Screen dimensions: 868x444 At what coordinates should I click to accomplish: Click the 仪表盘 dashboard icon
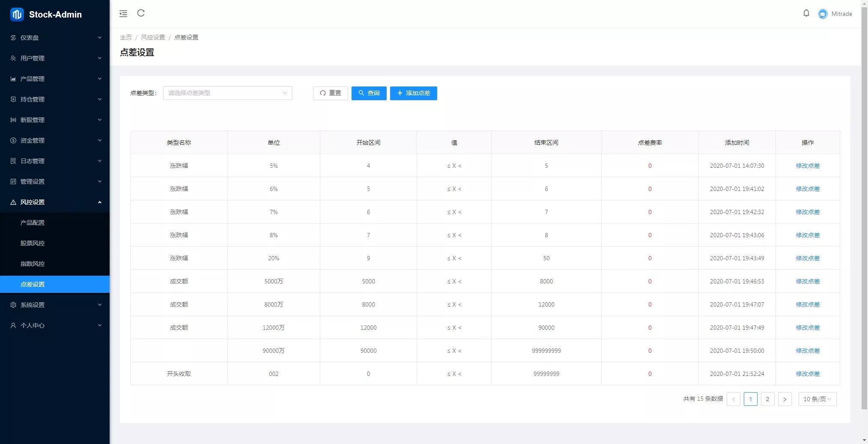(x=13, y=38)
